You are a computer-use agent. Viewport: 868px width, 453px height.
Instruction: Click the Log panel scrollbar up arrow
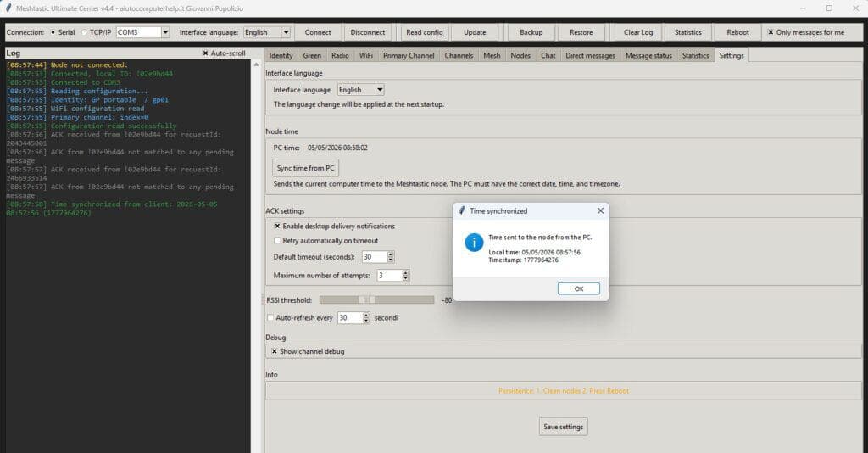point(256,64)
